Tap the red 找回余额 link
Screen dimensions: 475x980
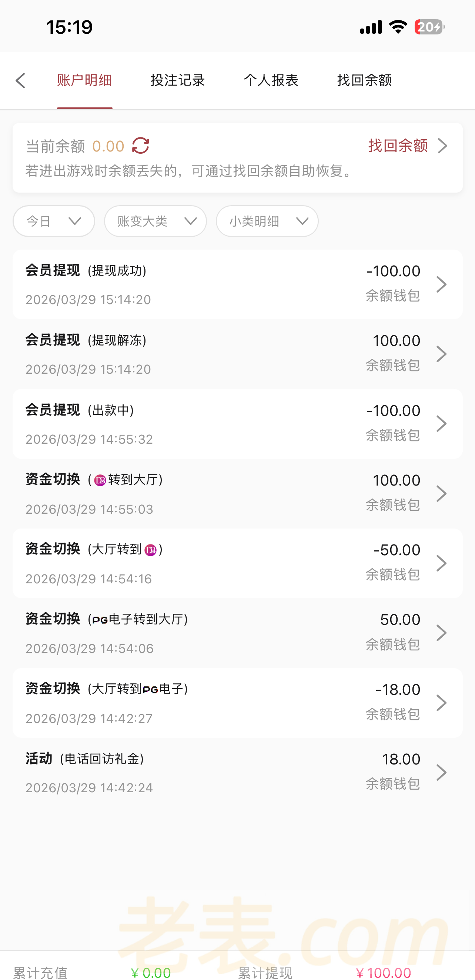(x=398, y=146)
